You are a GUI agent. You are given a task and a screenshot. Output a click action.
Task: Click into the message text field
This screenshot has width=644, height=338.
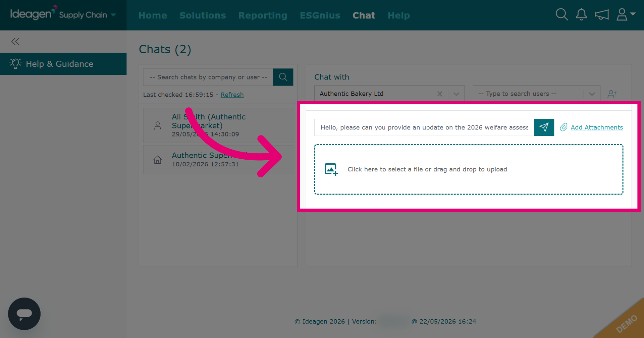coord(424,127)
